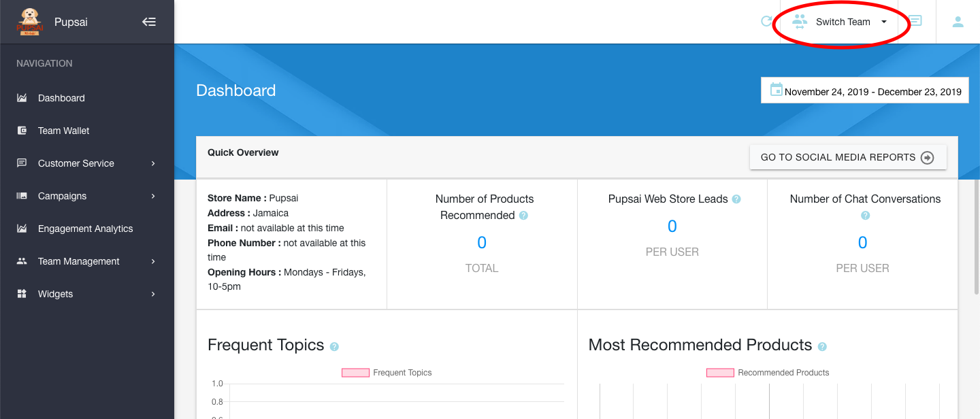Click the calendar icon beside the date range
The height and width of the screenshot is (419, 980).
(776, 90)
